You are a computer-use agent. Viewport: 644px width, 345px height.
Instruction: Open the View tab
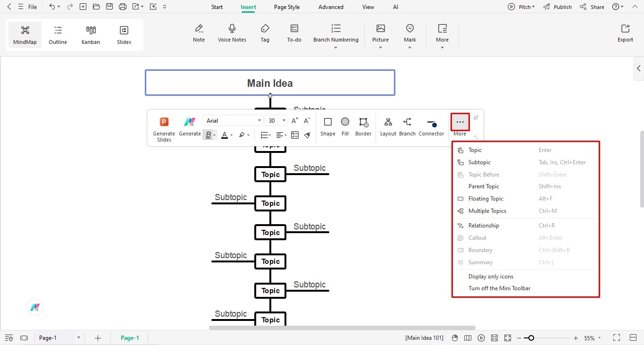coord(368,7)
